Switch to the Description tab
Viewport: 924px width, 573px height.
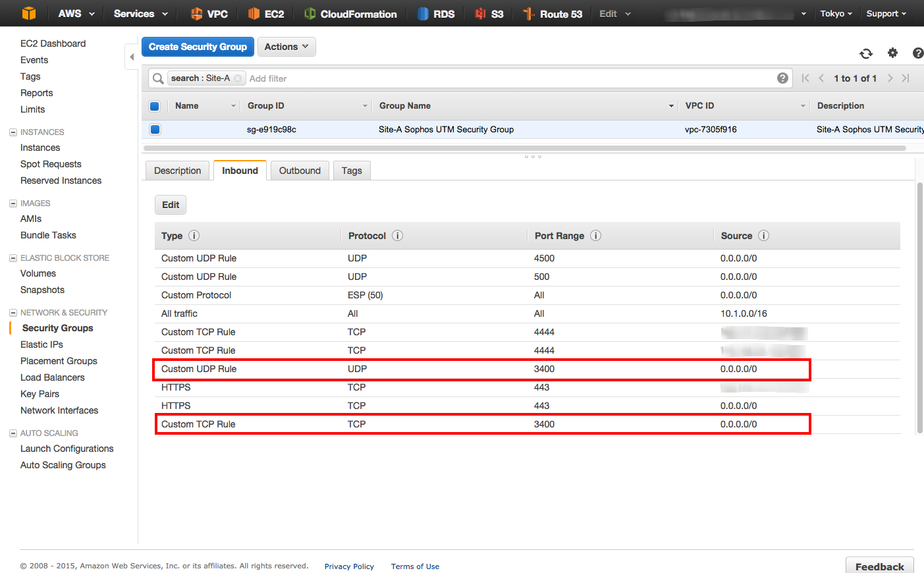[x=177, y=171]
